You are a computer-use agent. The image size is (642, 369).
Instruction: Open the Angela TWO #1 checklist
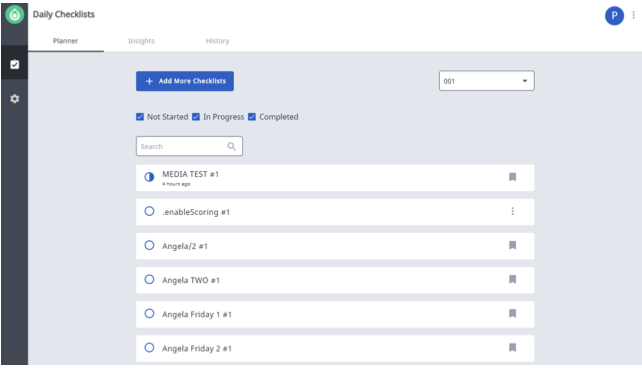[x=335, y=280]
